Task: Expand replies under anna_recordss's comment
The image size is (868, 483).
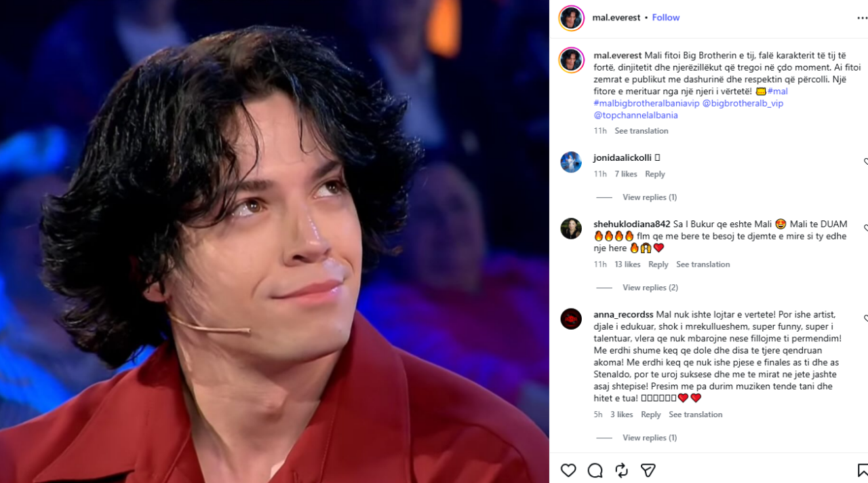Action: (x=650, y=438)
